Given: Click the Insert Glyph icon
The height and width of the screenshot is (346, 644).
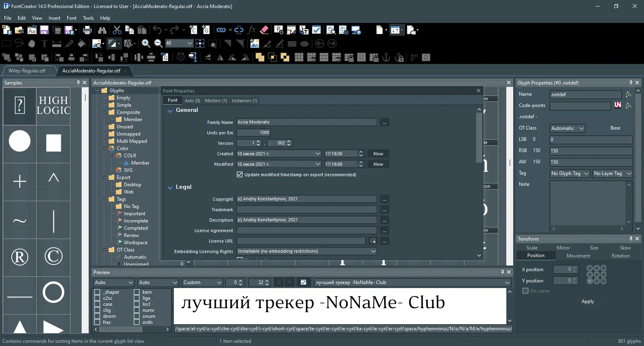Looking at the screenshot, I should 206,30.
